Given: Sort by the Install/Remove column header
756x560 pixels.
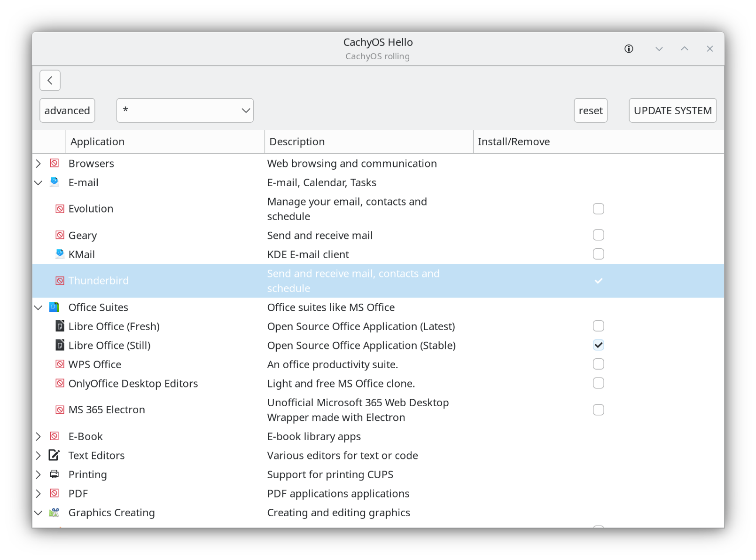Looking at the screenshot, I should coord(599,142).
